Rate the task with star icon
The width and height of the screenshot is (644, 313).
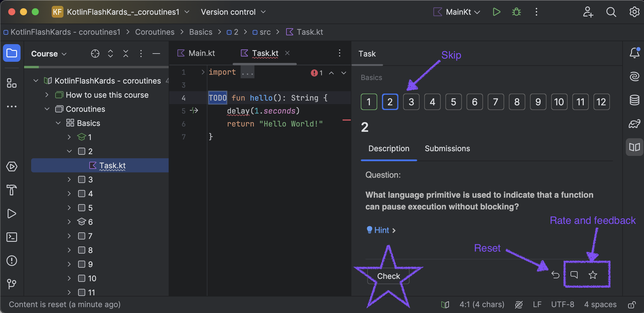pyautogui.click(x=593, y=275)
